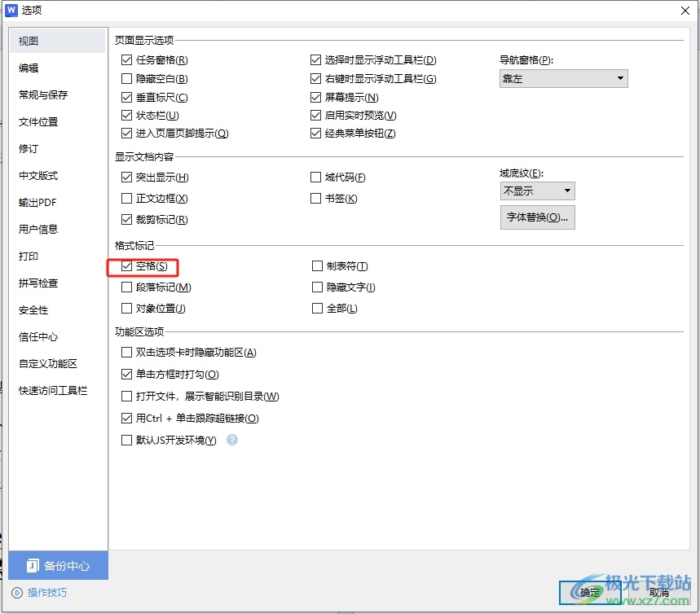Check 双击选项卡时隐藏功能区(A)
The height and width of the screenshot is (614, 700).
(x=127, y=353)
